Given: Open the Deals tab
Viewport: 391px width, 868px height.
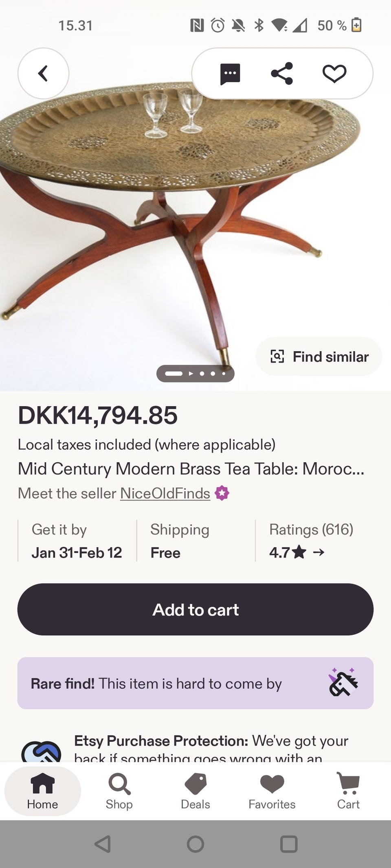Looking at the screenshot, I should (x=195, y=791).
